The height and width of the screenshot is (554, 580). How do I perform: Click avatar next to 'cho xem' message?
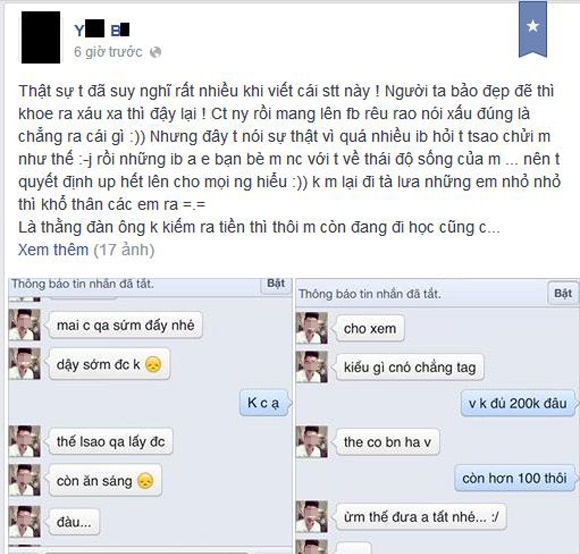[311, 328]
